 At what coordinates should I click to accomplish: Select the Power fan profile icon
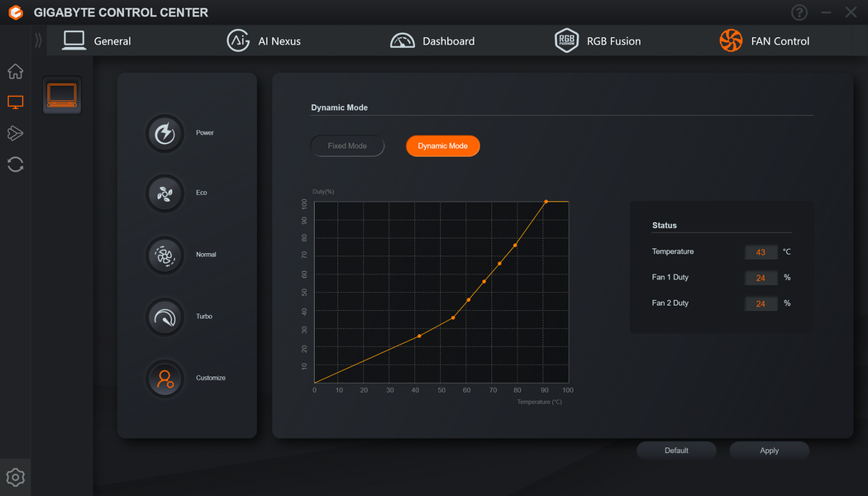pos(165,133)
